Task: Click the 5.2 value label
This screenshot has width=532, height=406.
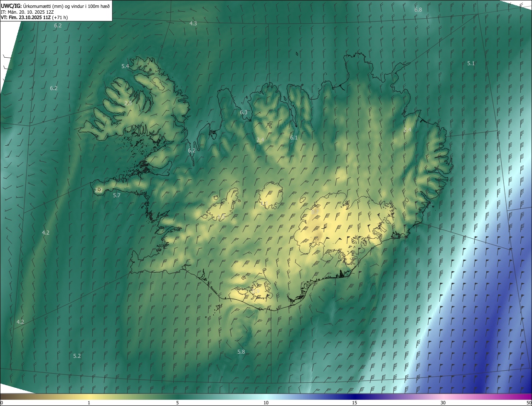Action: click(77, 356)
